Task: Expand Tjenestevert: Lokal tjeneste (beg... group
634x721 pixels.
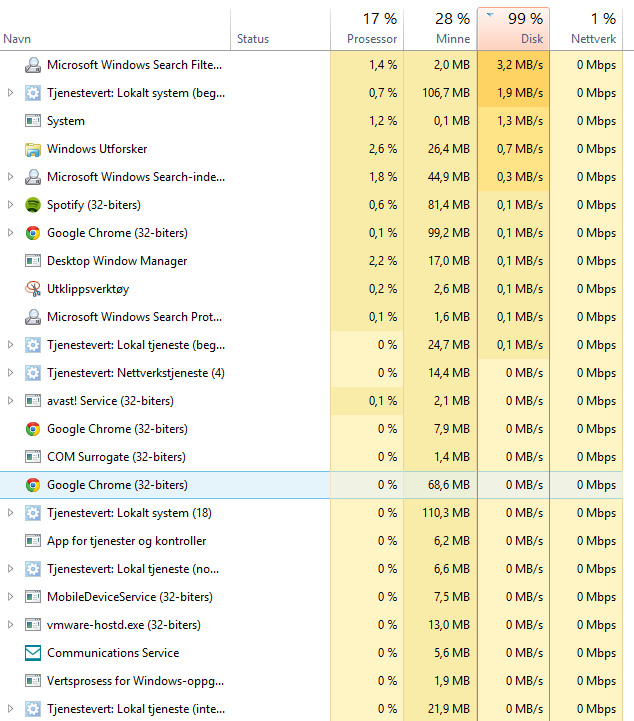Action: (10, 345)
